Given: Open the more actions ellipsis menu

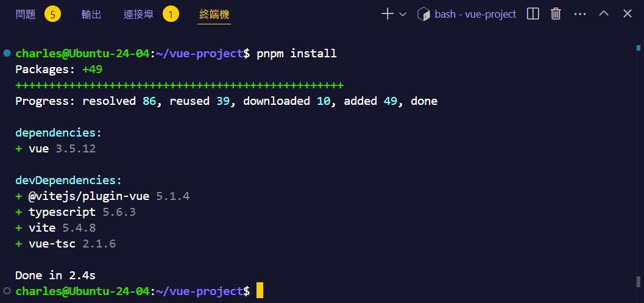Looking at the screenshot, I should 580,14.
